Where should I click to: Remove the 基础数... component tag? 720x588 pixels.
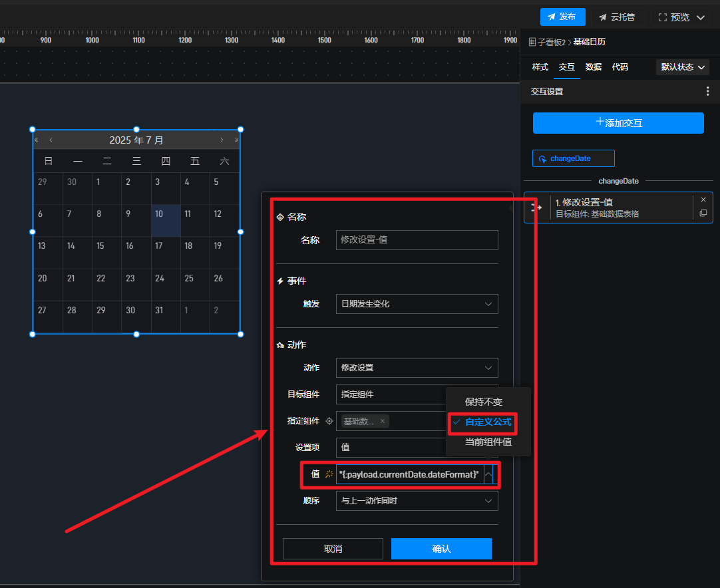pyautogui.click(x=383, y=421)
